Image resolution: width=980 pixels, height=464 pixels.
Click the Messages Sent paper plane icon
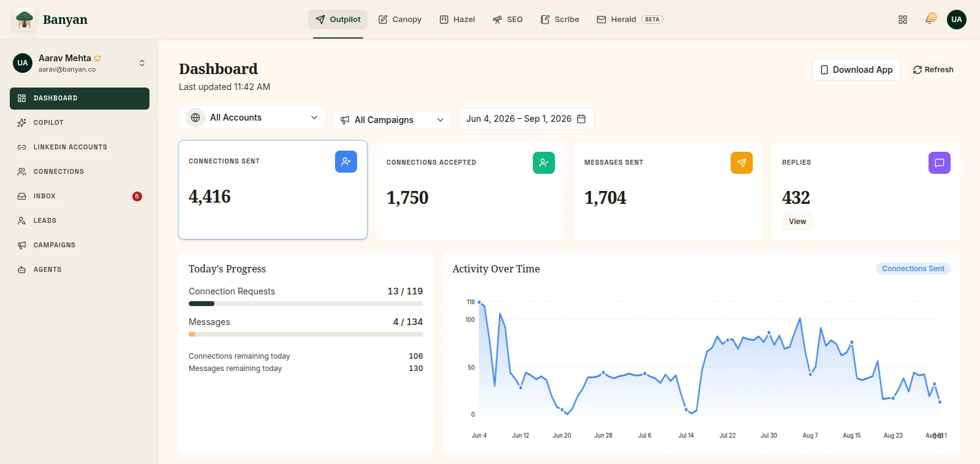742,163
